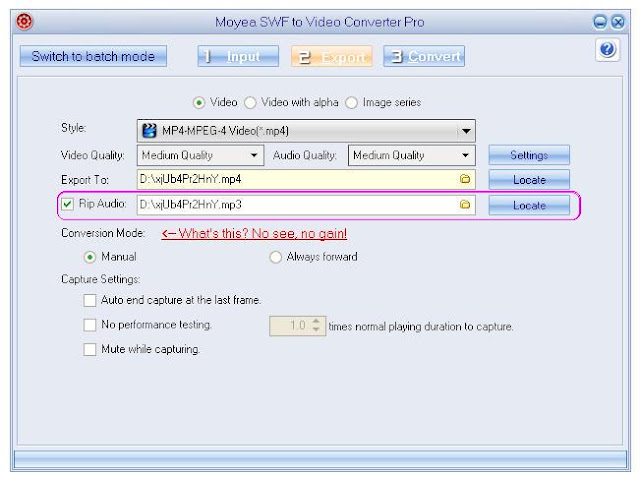Click Locate button for Export To
The height and width of the screenshot is (477, 640).
[529, 180]
